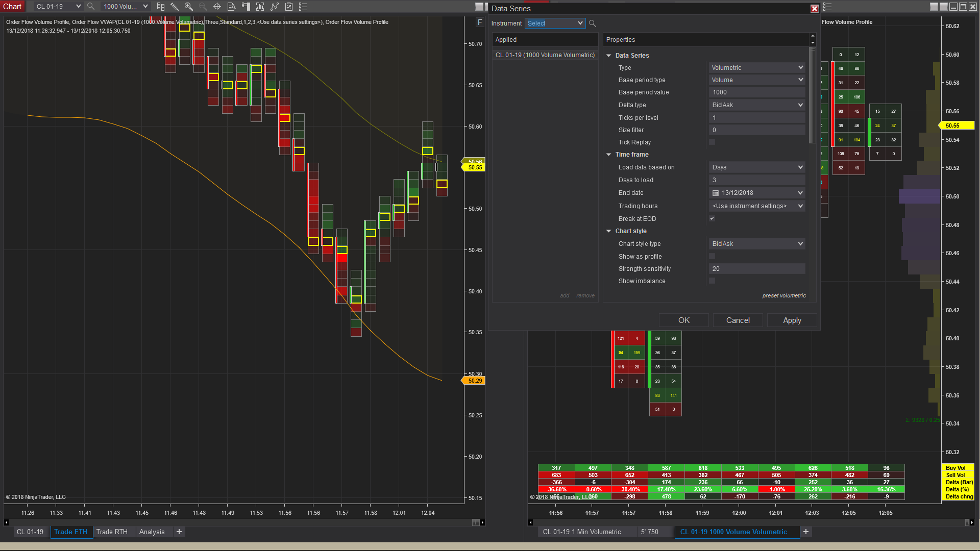Collapse the Time frame section
980x551 pixels.
tap(608, 155)
